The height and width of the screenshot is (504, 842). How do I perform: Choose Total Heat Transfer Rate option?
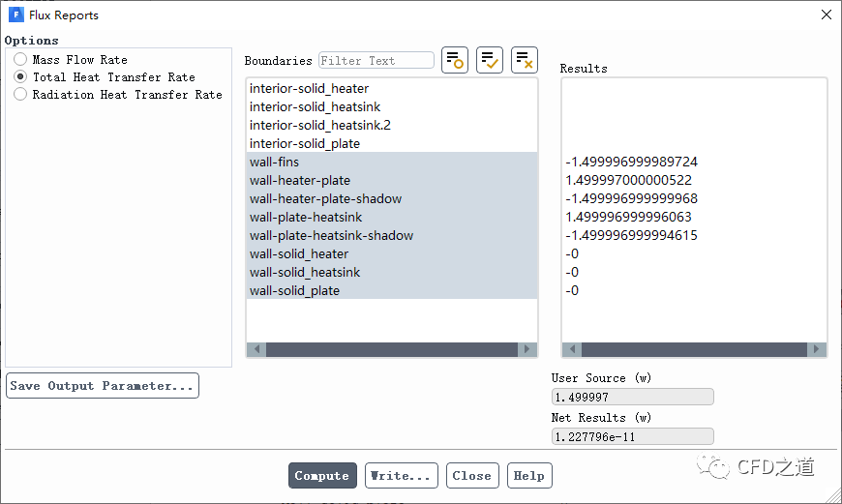[20, 77]
